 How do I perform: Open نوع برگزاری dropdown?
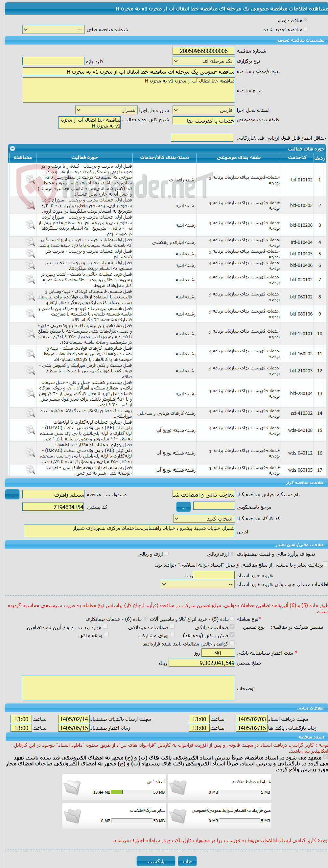click(204, 61)
